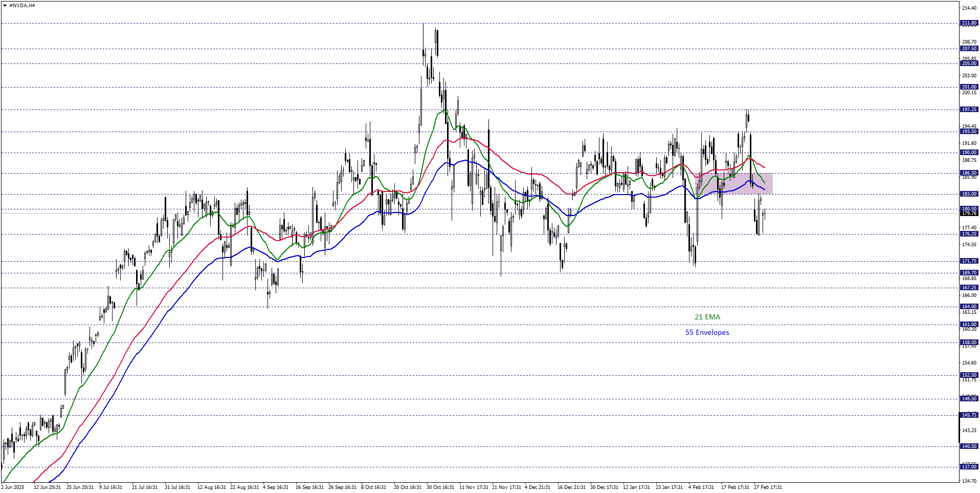Click the 164.00 price level tag
The width and height of the screenshot is (980, 493).
[x=969, y=307]
